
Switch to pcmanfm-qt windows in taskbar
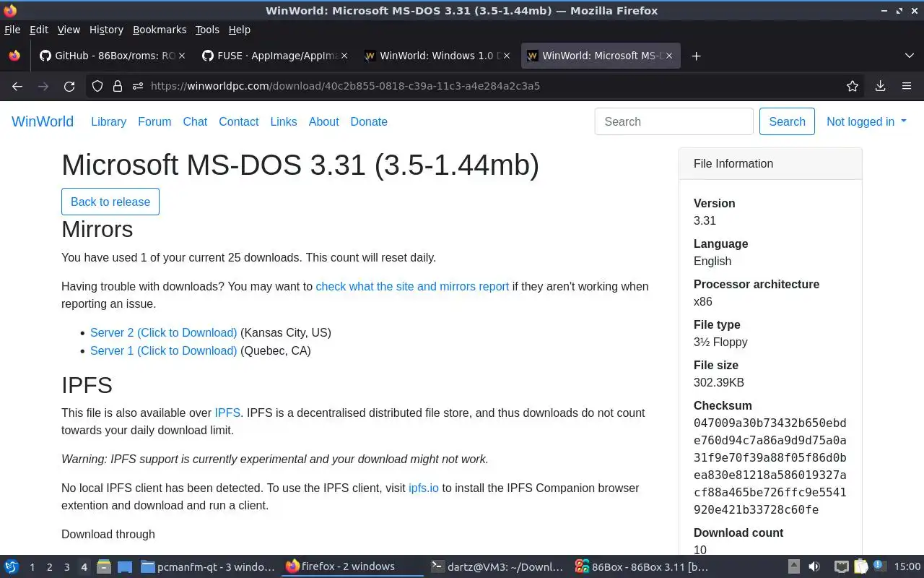pos(208,566)
